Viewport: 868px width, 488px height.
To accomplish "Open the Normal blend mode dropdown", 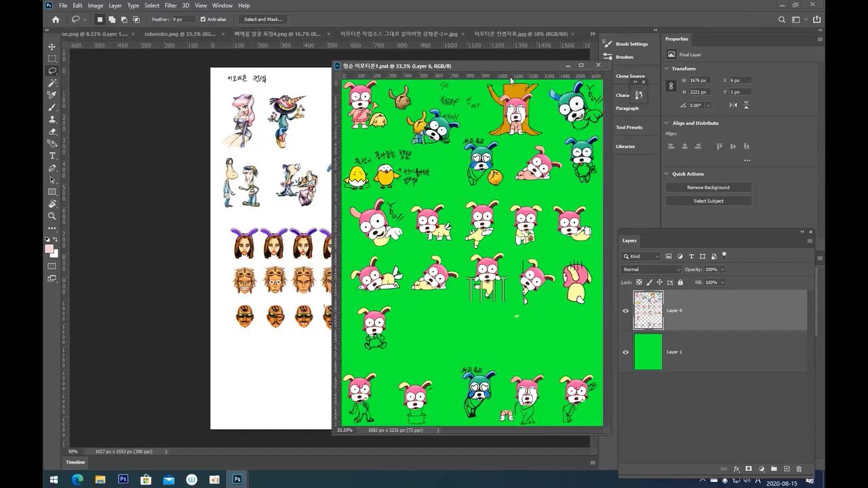I will click(x=651, y=270).
